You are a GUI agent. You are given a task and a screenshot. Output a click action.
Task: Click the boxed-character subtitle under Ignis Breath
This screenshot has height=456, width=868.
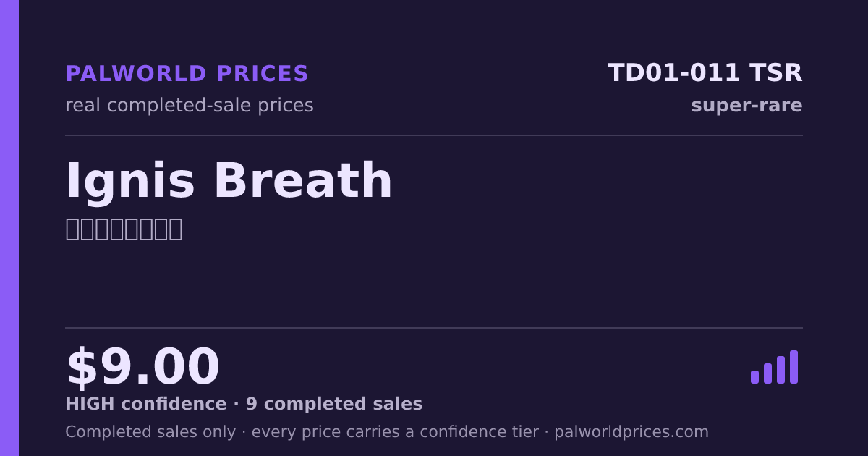point(124,229)
